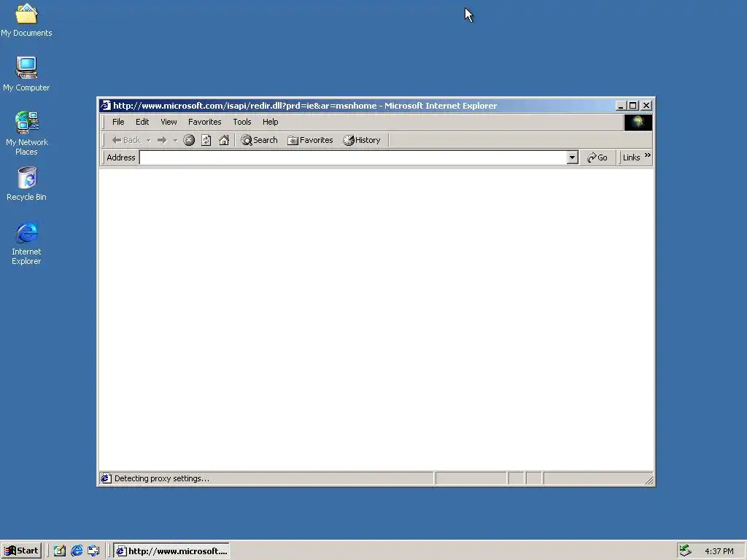Screen dimensions: 747x560
Task: Open the Edit menu
Action: click(142, 122)
